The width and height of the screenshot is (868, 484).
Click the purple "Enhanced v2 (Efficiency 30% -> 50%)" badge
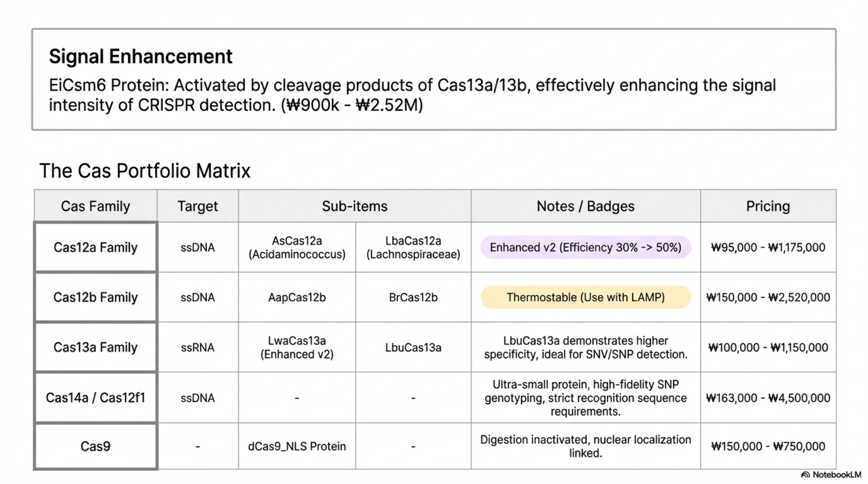[586, 247]
